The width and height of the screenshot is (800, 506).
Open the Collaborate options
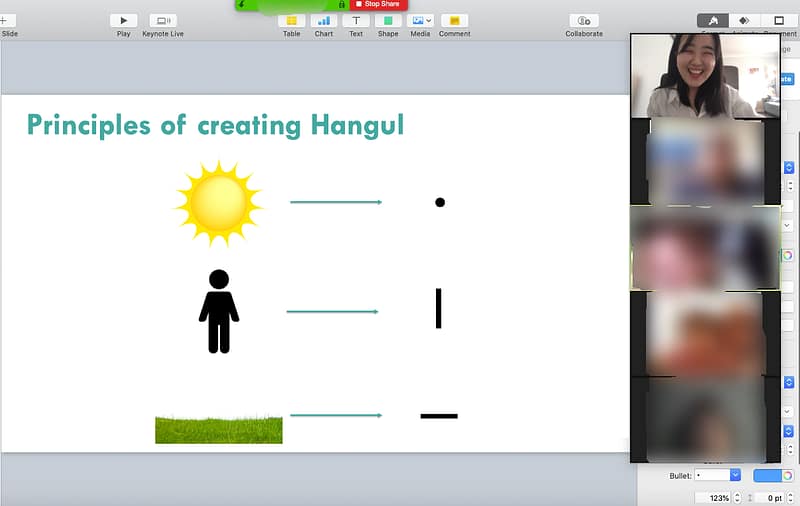click(583, 21)
